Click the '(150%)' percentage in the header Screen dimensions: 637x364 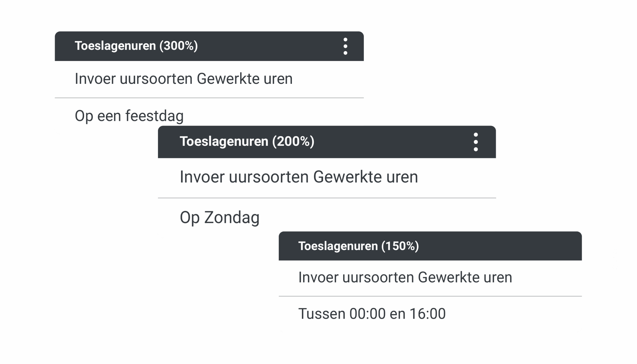click(x=400, y=246)
